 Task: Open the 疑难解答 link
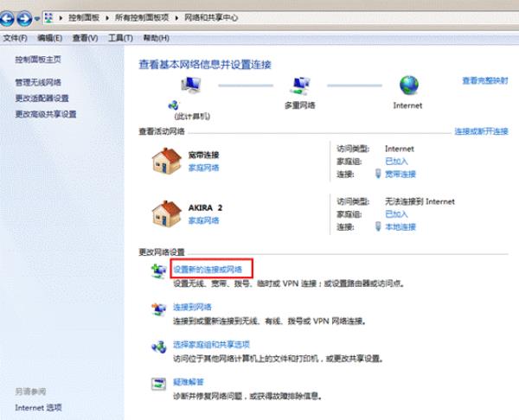(189, 382)
